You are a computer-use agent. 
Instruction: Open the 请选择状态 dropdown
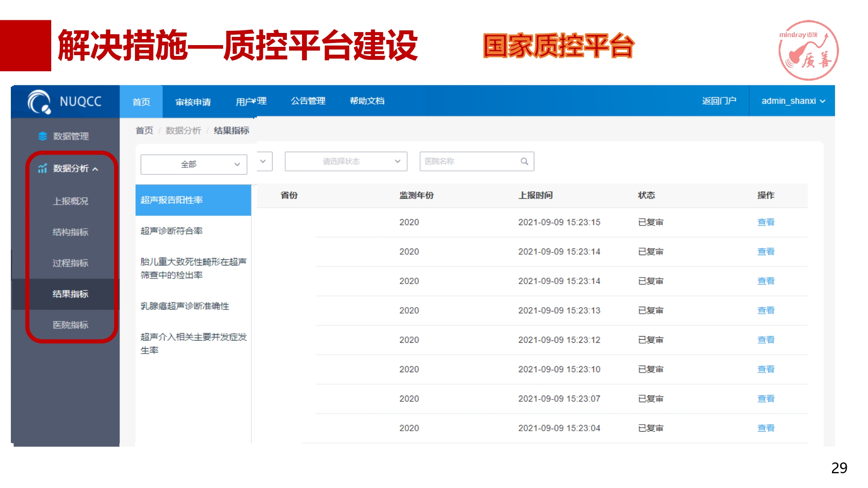pyautogui.click(x=345, y=161)
